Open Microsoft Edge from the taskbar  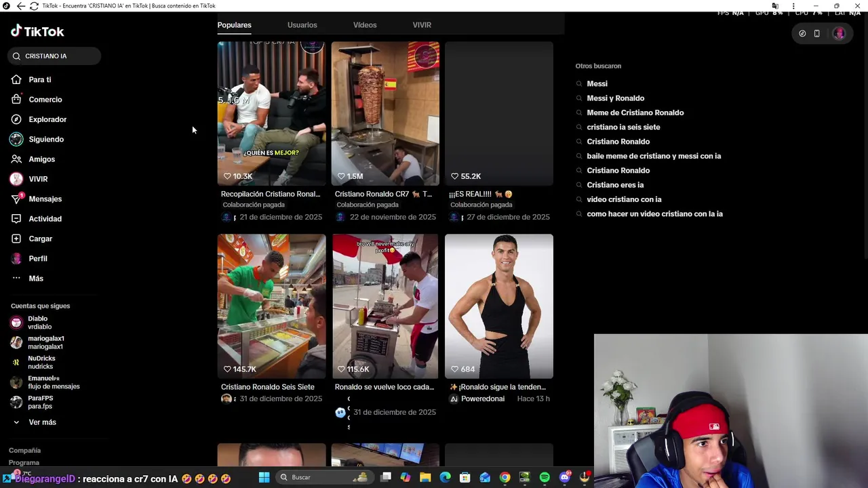(x=445, y=478)
